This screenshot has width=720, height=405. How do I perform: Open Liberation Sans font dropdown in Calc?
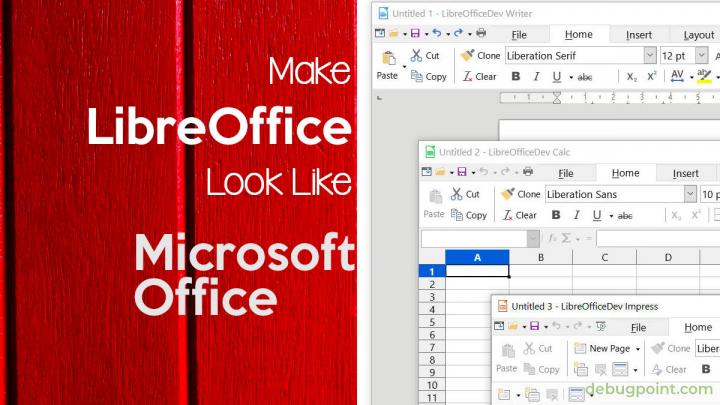(690, 194)
